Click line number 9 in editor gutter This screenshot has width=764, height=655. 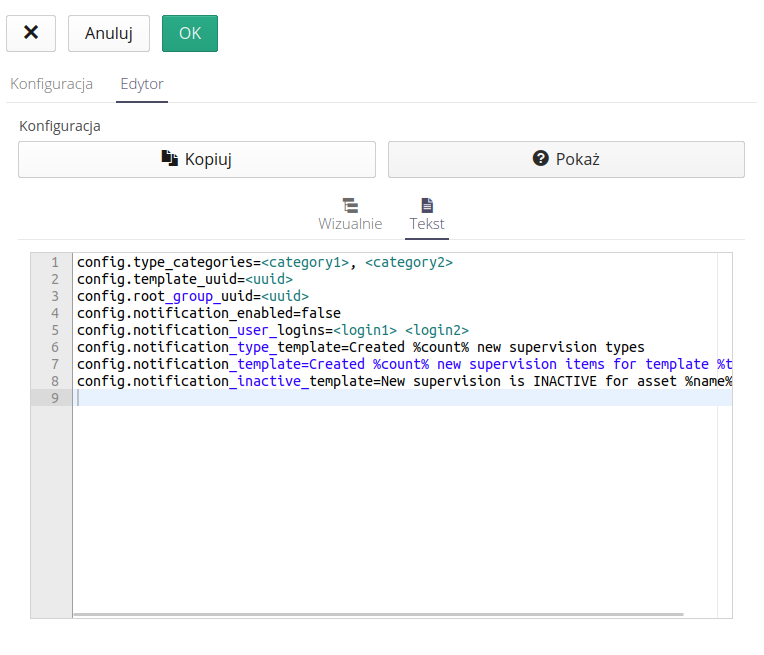coord(54,398)
